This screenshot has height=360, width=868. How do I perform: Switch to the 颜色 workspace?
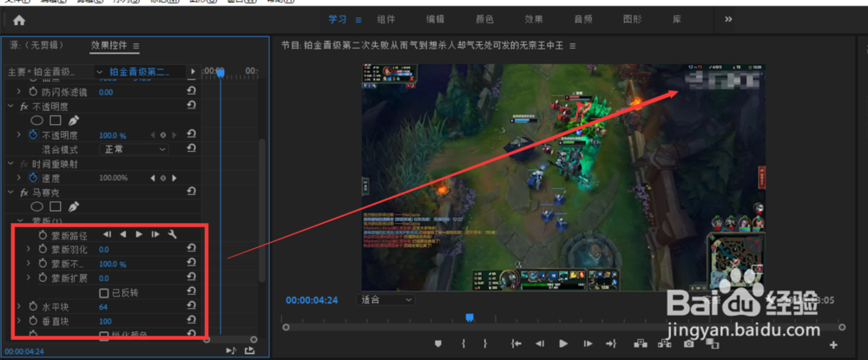(x=484, y=19)
